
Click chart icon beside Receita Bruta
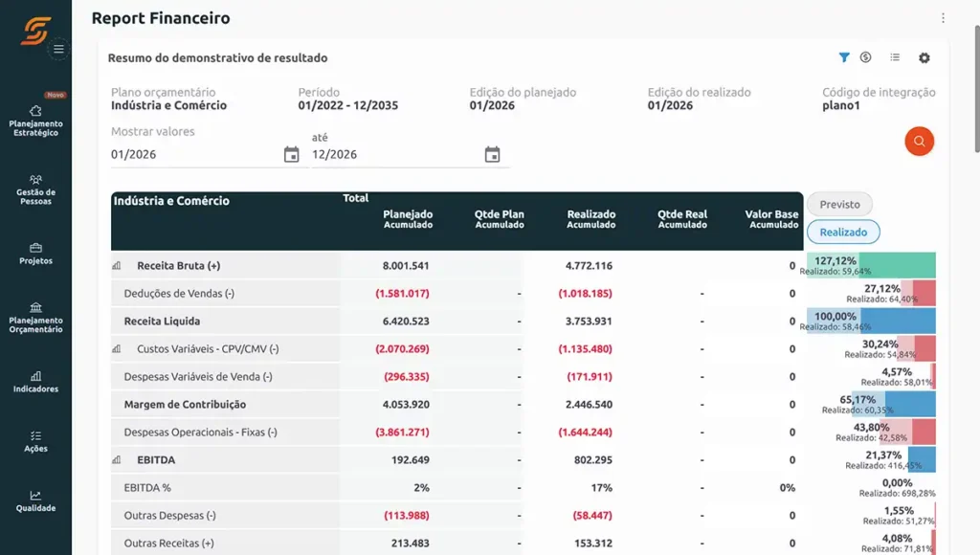(116, 266)
